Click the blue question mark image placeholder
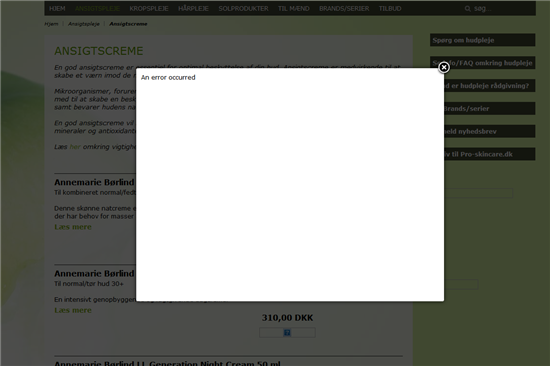Image resolution: width=550 pixels, height=366 pixels. click(x=287, y=332)
